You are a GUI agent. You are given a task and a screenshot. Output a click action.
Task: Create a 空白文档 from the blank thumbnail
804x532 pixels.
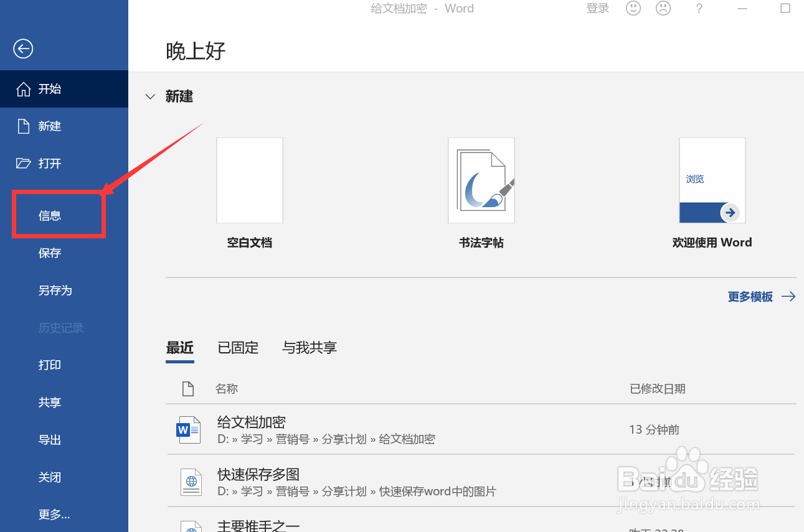(250, 180)
